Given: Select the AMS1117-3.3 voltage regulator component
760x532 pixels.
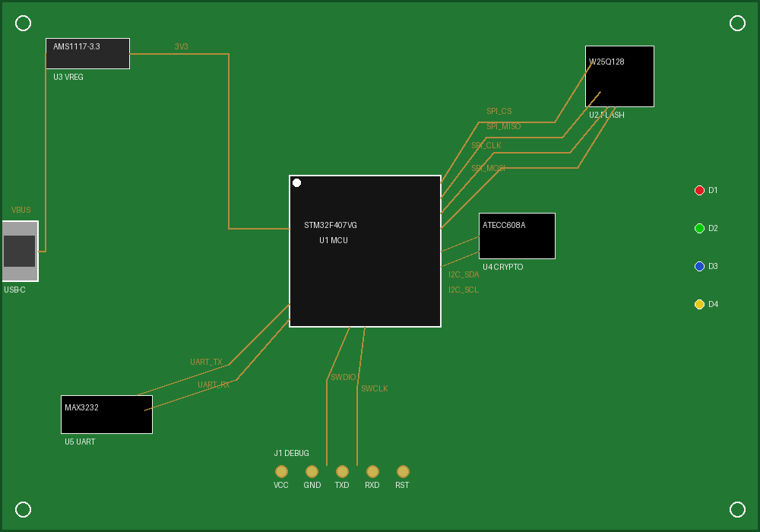Looking at the screenshot, I should click(x=87, y=53).
